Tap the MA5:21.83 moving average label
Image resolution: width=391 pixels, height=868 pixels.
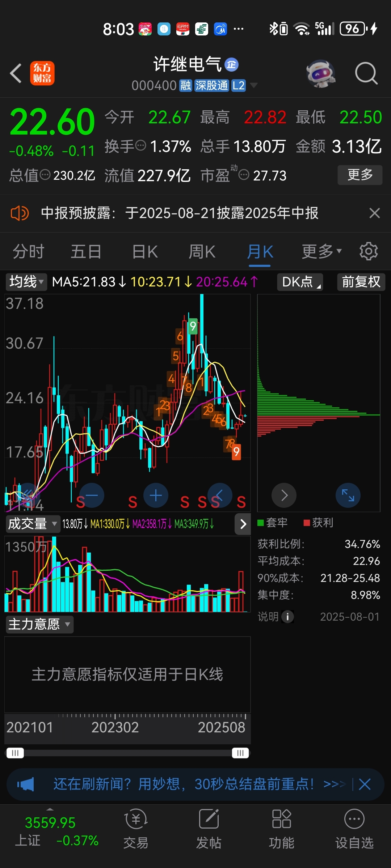click(89, 282)
